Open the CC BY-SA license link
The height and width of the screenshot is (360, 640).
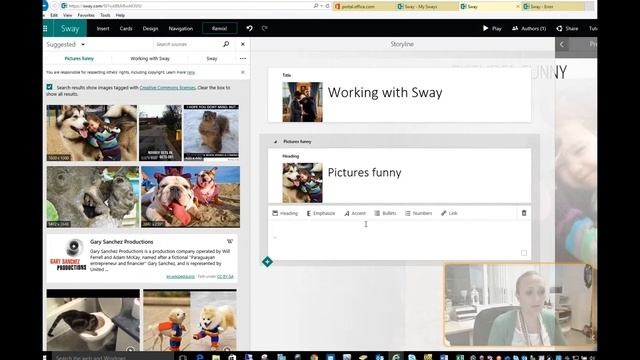pyautogui.click(x=225, y=277)
